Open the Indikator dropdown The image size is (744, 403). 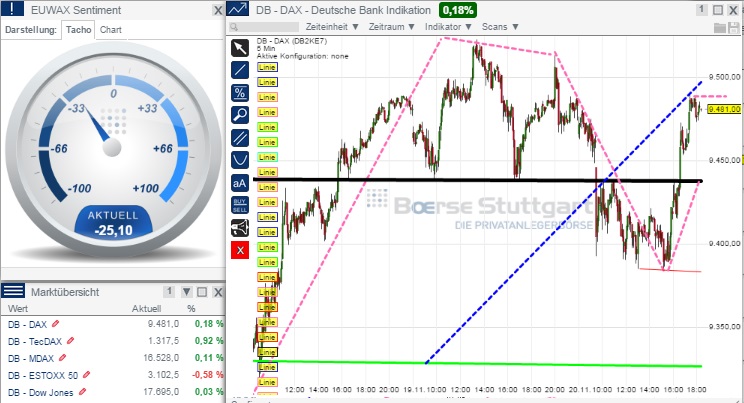click(448, 27)
